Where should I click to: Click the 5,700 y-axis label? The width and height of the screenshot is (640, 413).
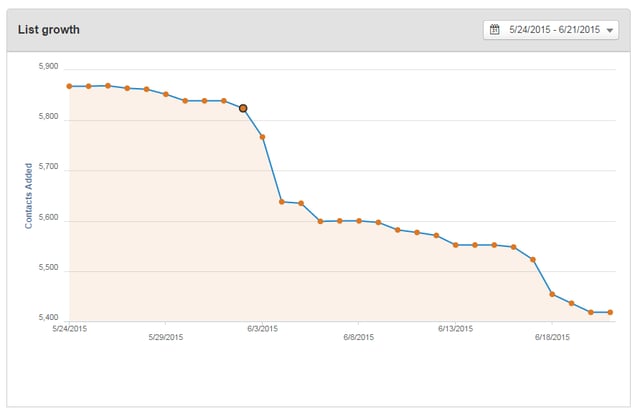point(48,168)
